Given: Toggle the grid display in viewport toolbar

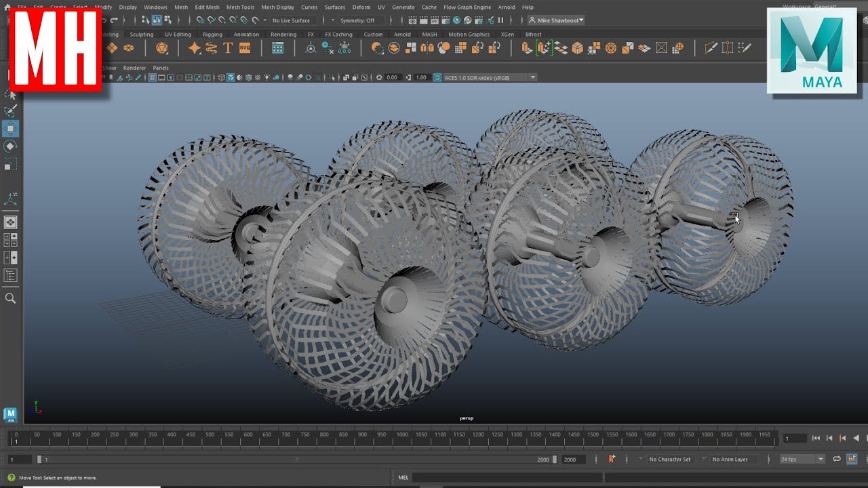Looking at the screenshot, I should point(153,77).
